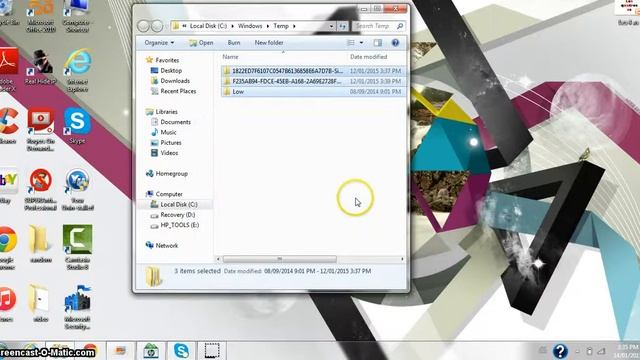Open the Documents library
The image size is (640, 360).
[175, 122]
